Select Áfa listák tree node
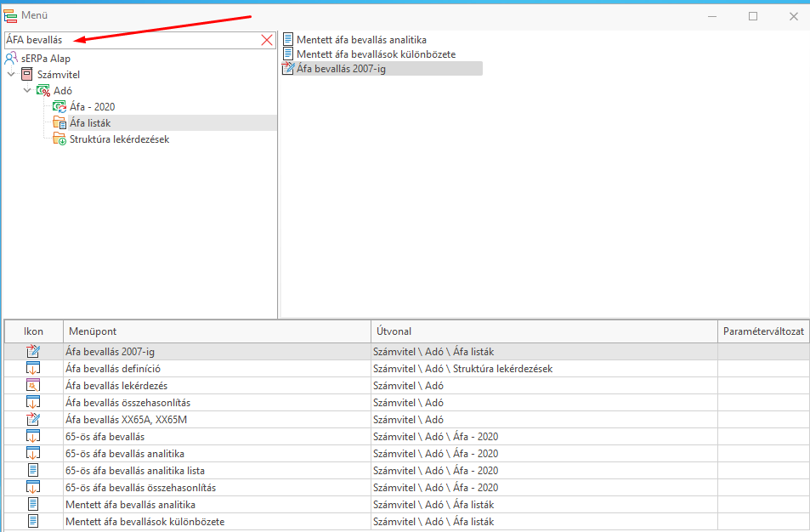 90,123
